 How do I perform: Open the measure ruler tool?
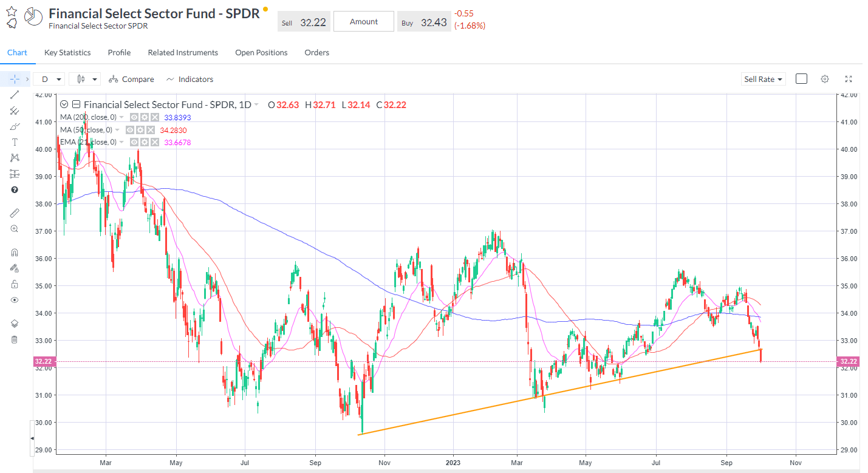point(15,213)
